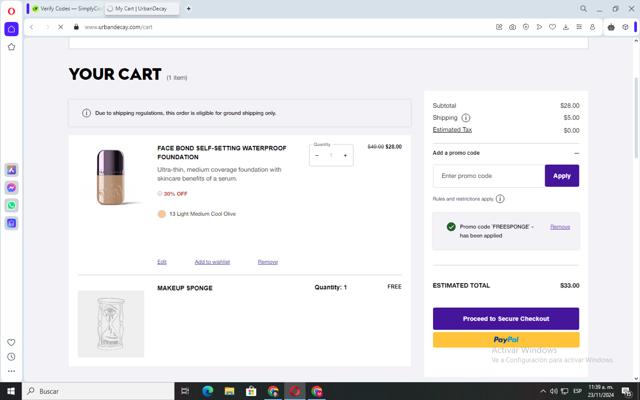Open WhatsApp in Opera sidebar

[x=11, y=205]
